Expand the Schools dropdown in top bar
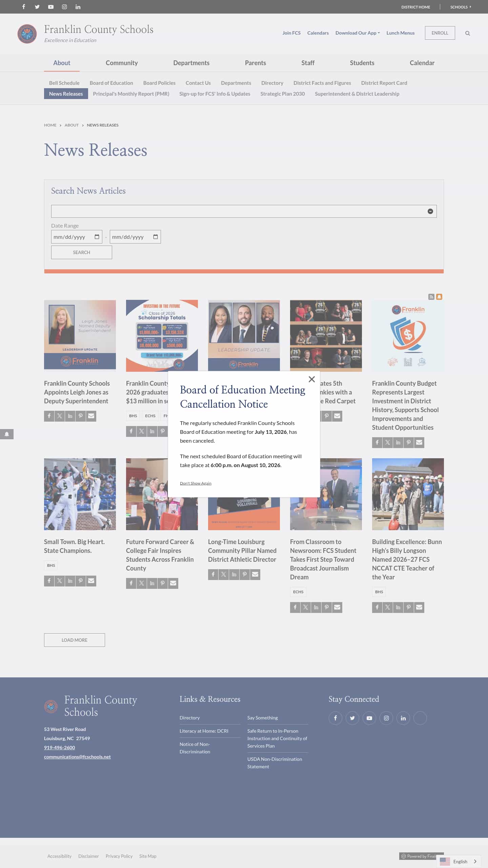Image resolution: width=488 pixels, height=868 pixels. click(461, 7)
